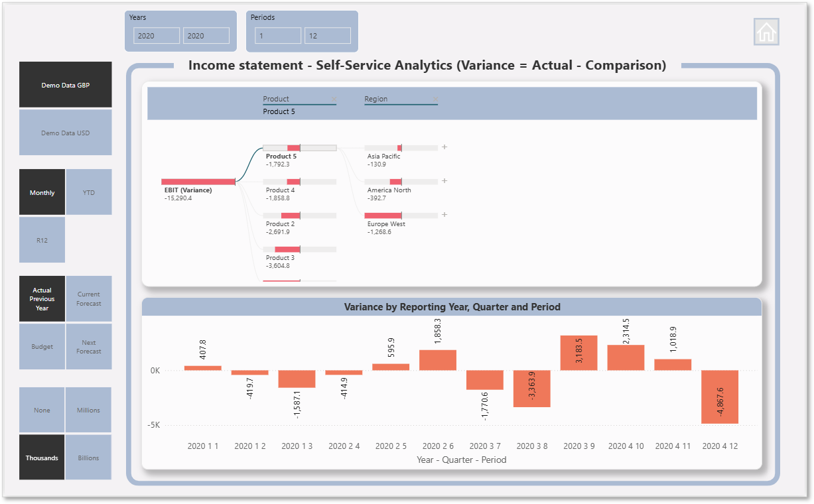
Task: Select the America North node bar
Action: point(401,182)
